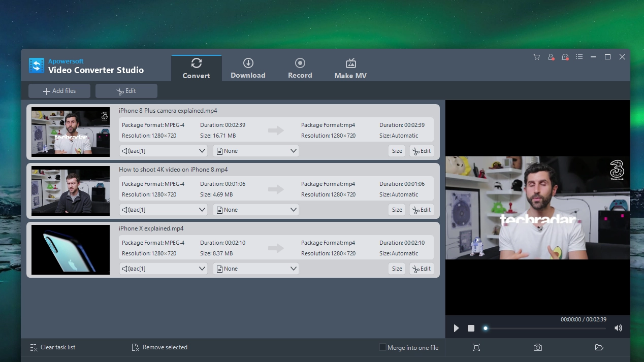Open the list menu icon in title bar
Viewport: 644px width, 362px height.
[579, 57]
